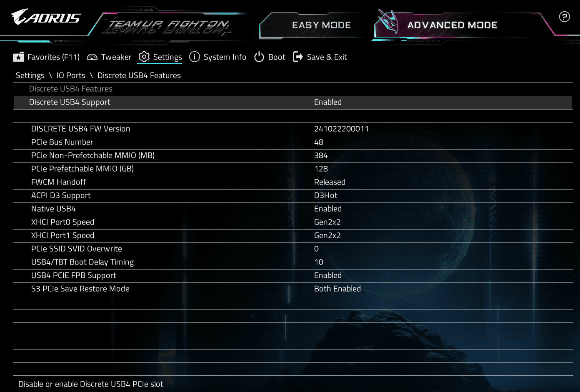Edit the PCIe Bus Number value 48
The image size is (580, 392).
pos(319,142)
